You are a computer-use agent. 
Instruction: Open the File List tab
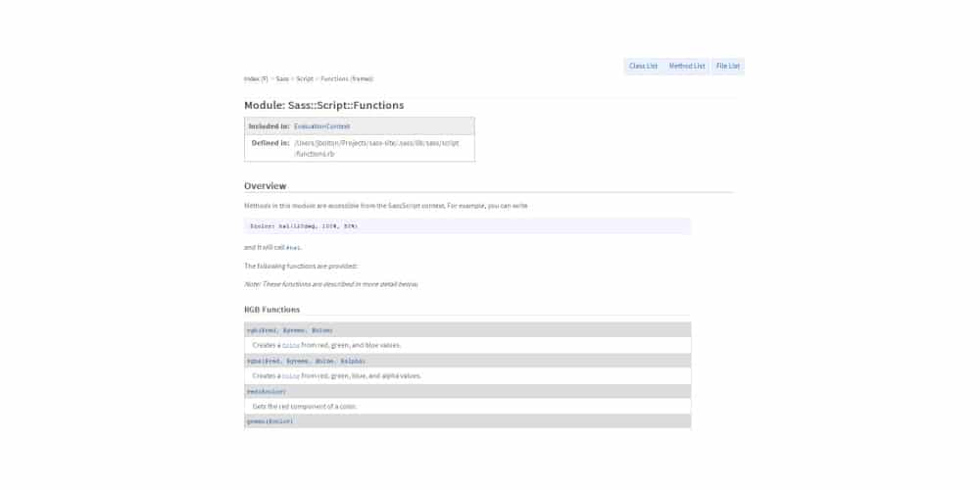pos(727,67)
